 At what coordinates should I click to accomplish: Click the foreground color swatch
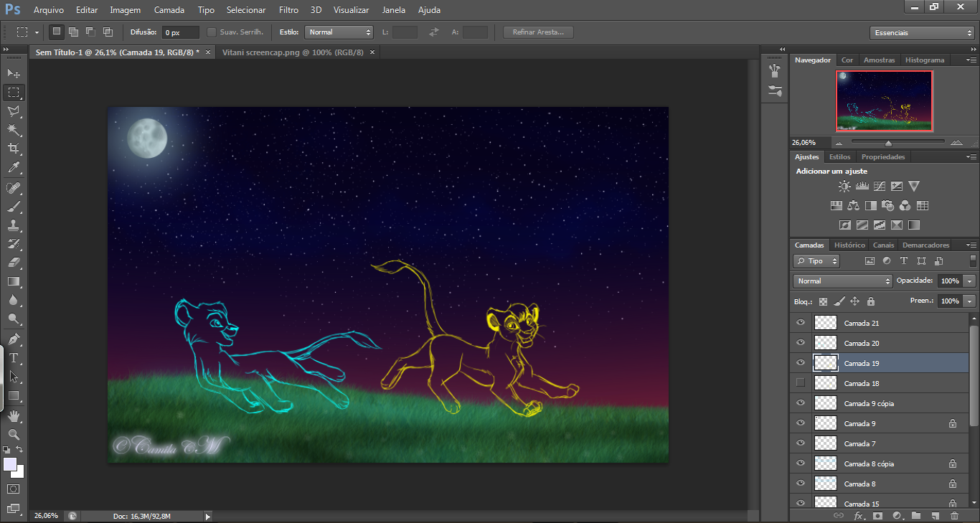tap(10, 464)
